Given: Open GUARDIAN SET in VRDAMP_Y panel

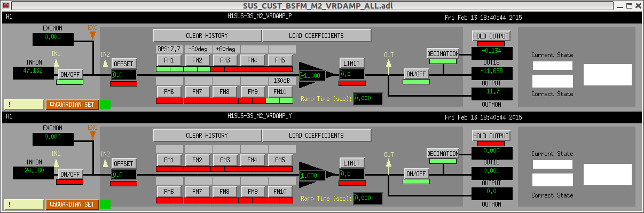Looking at the screenshot, I should [72, 204].
